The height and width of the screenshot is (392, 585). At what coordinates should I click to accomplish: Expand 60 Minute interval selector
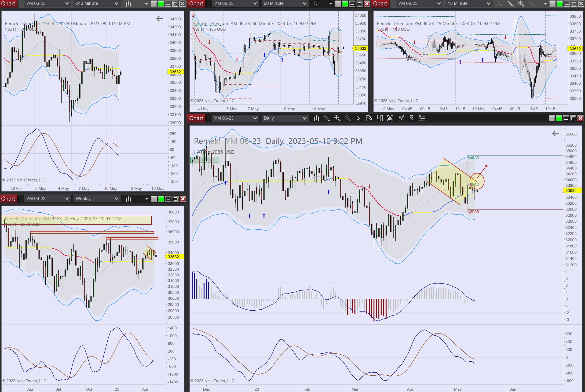point(284,4)
